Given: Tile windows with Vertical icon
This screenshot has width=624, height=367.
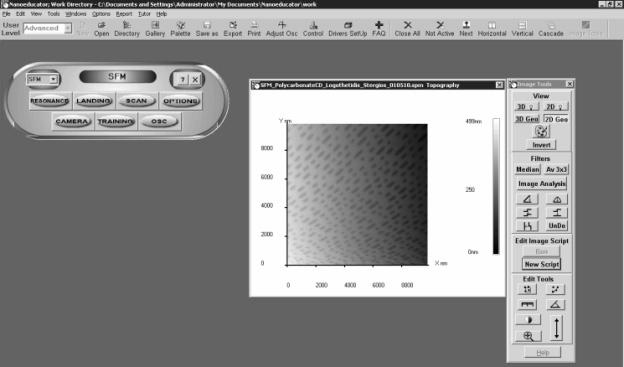Looking at the screenshot, I should click(522, 29).
